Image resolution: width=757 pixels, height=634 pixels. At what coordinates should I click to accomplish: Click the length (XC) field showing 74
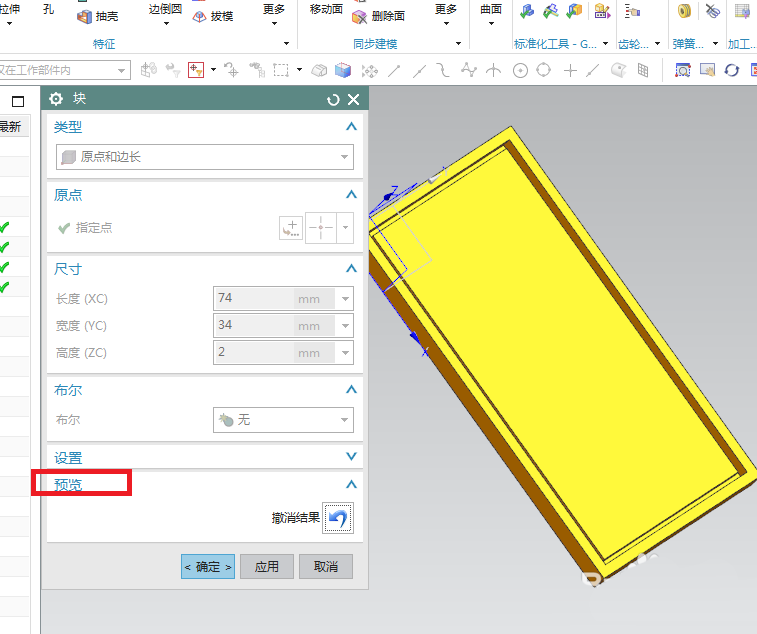click(x=274, y=298)
